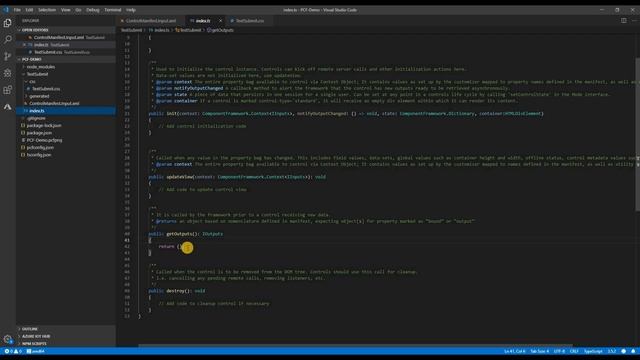Change CRLF line ending in status bar
640x360 pixels.
click(x=574, y=351)
